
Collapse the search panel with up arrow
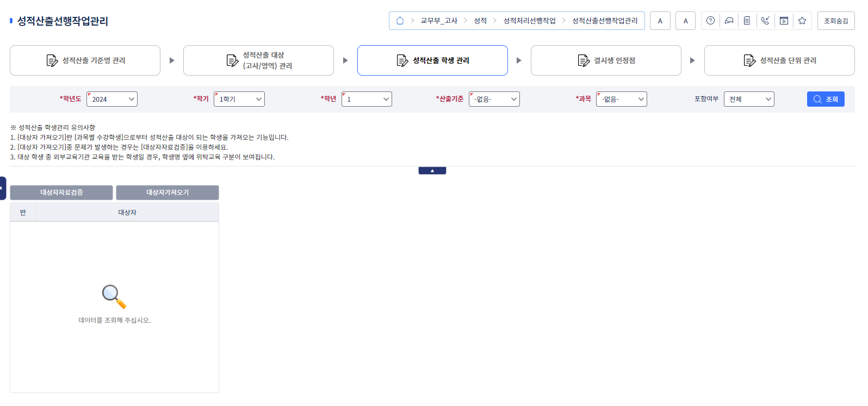click(432, 170)
